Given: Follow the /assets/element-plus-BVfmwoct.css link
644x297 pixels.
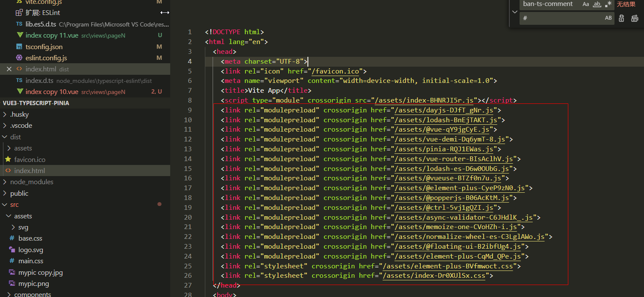Looking at the screenshot, I should 448,266.
